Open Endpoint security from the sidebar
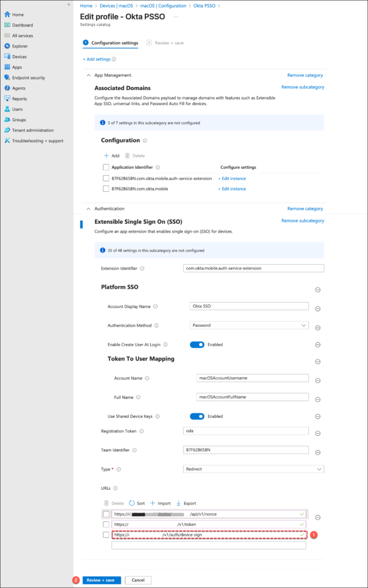 28,78
